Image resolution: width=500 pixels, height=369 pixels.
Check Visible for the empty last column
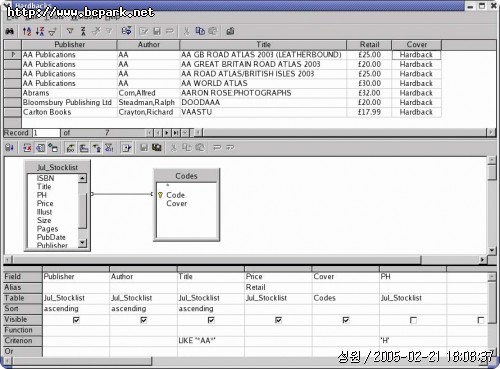coord(481,320)
